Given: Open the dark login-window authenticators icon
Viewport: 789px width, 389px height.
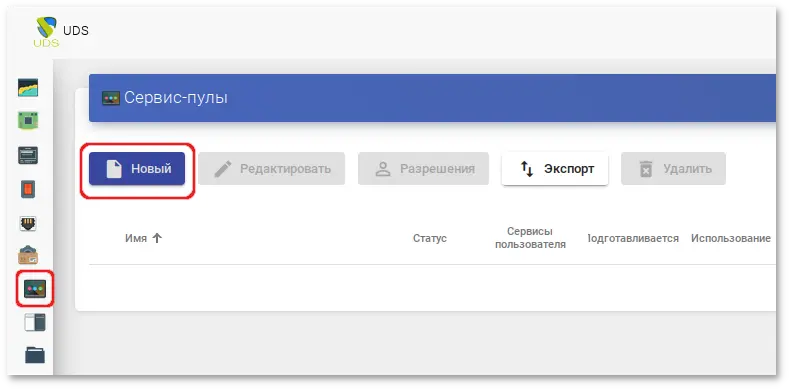Looking at the screenshot, I should coord(28,155).
